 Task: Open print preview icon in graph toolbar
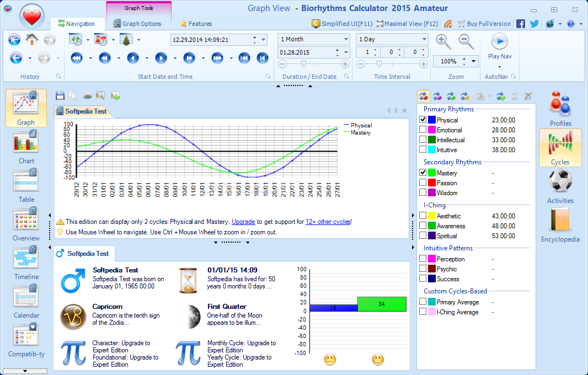click(100, 95)
